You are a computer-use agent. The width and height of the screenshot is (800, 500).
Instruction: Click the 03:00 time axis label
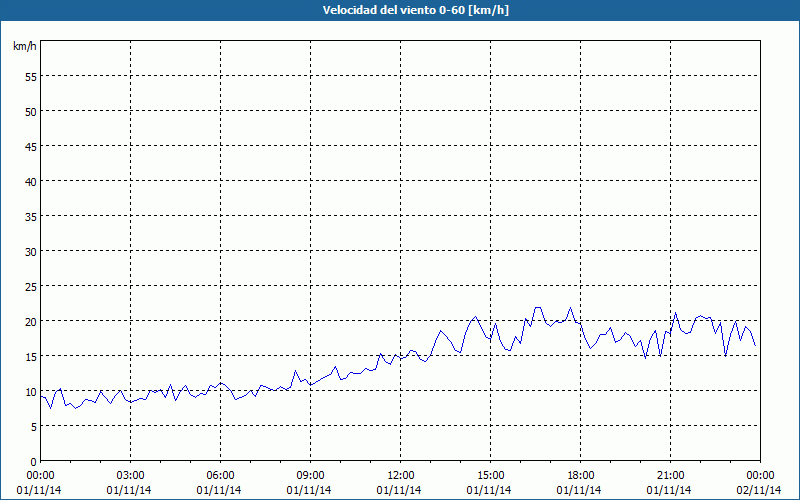130,476
